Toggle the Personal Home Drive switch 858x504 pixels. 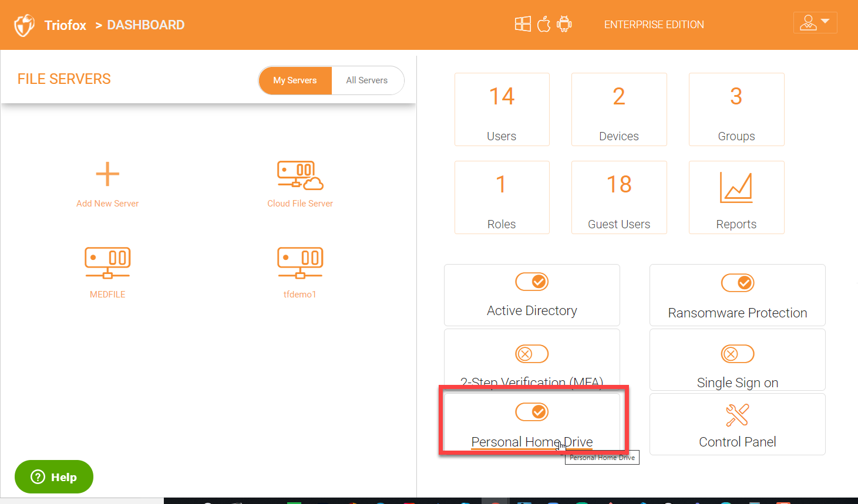click(x=531, y=412)
